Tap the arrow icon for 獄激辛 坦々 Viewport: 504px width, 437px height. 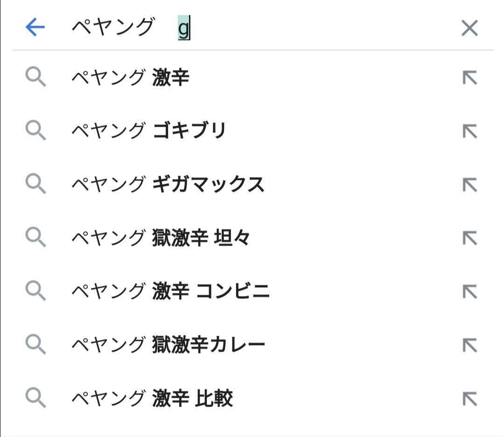coord(469,238)
